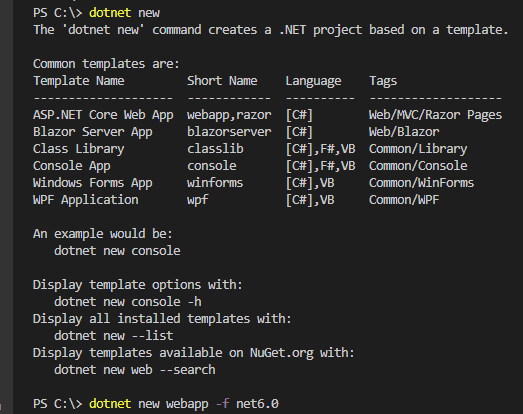Click the 'Class Library' template name
This screenshot has height=414, width=523.
[79, 149]
